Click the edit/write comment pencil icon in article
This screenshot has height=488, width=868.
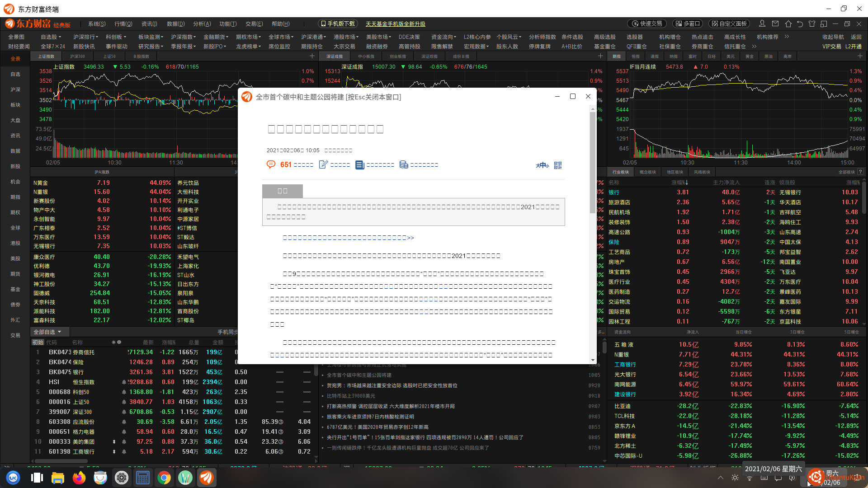(x=323, y=164)
